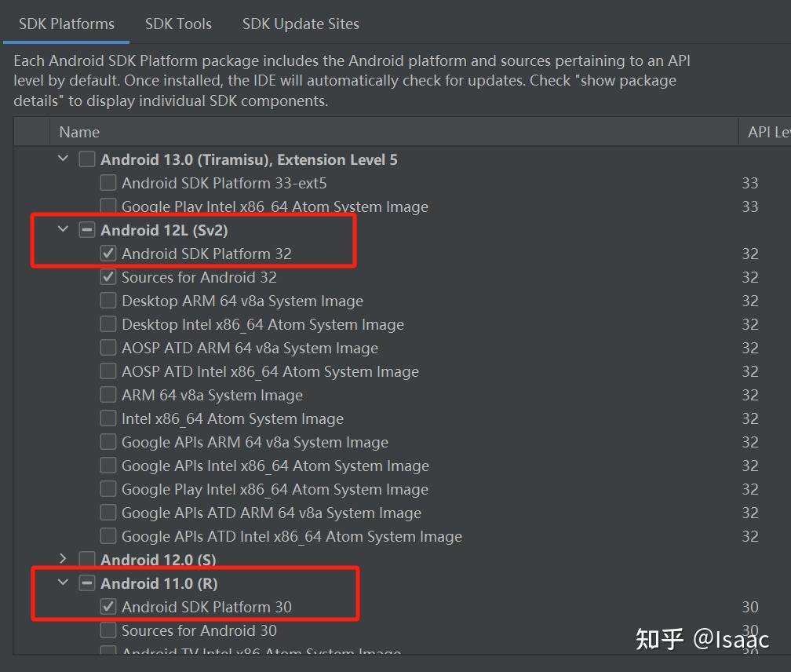Uncheck Android SDK Platform 32
This screenshot has height=672, width=791.
click(x=108, y=253)
